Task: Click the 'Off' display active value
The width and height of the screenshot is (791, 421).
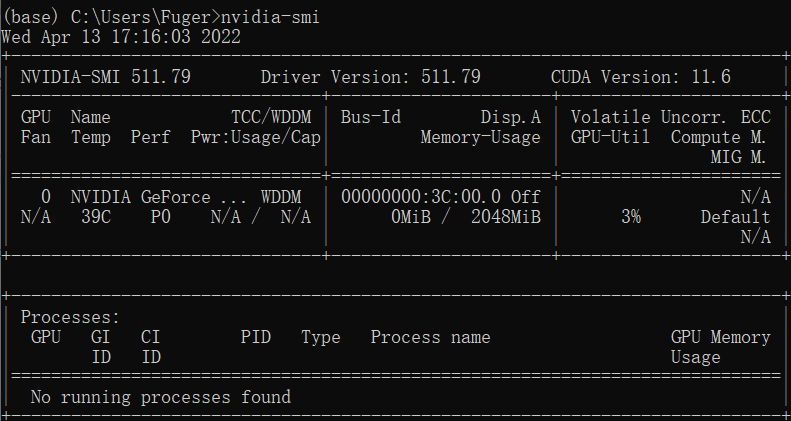Action: [x=526, y=197]
